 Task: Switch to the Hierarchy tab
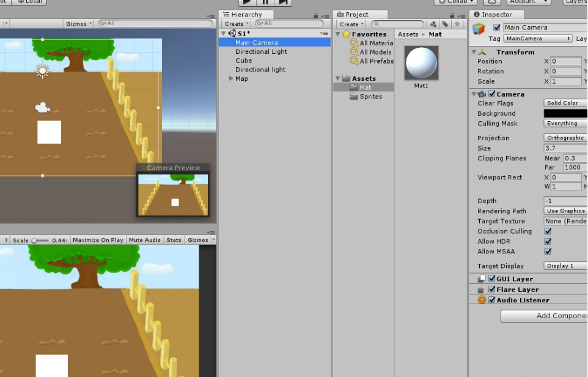point(246,15)
